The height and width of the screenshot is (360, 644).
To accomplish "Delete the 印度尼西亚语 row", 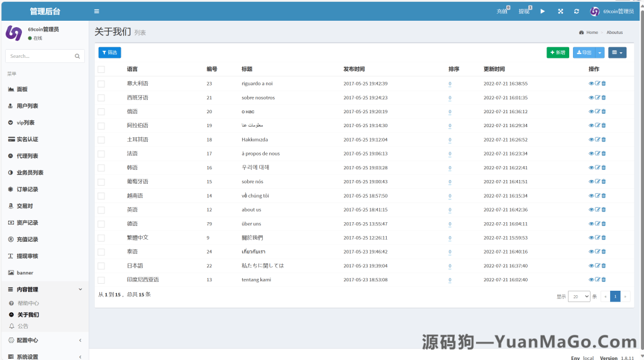I will tap(604, 279).
